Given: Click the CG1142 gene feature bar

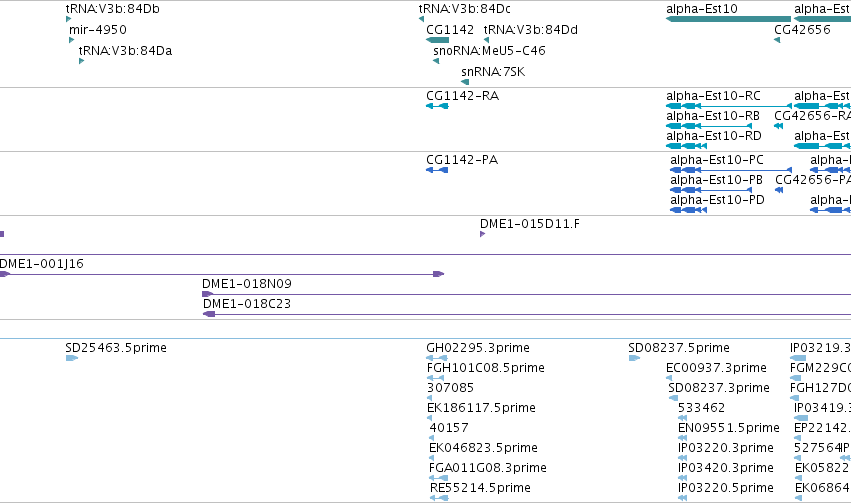Looking at the screenshot, I should coord(437,40).
